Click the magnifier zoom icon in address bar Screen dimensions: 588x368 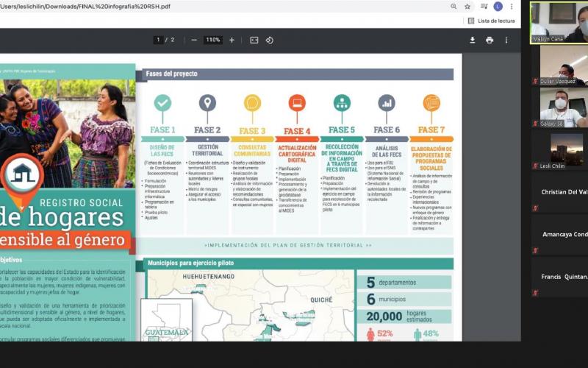coord(453,7)
